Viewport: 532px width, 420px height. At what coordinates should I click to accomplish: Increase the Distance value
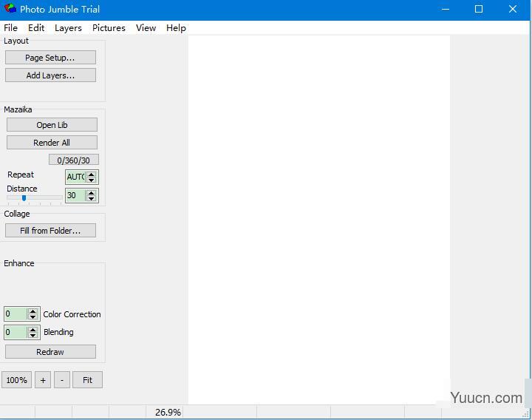[92, 192]
